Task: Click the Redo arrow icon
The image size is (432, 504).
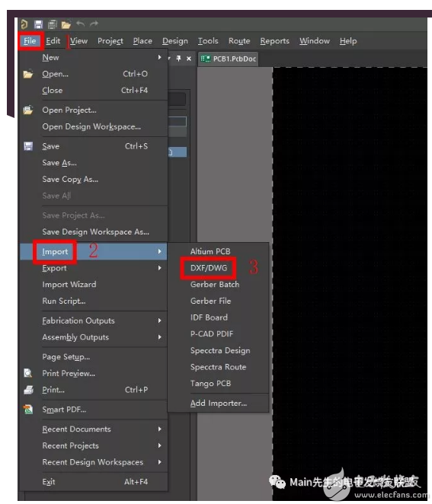Action: coord(94,24)
